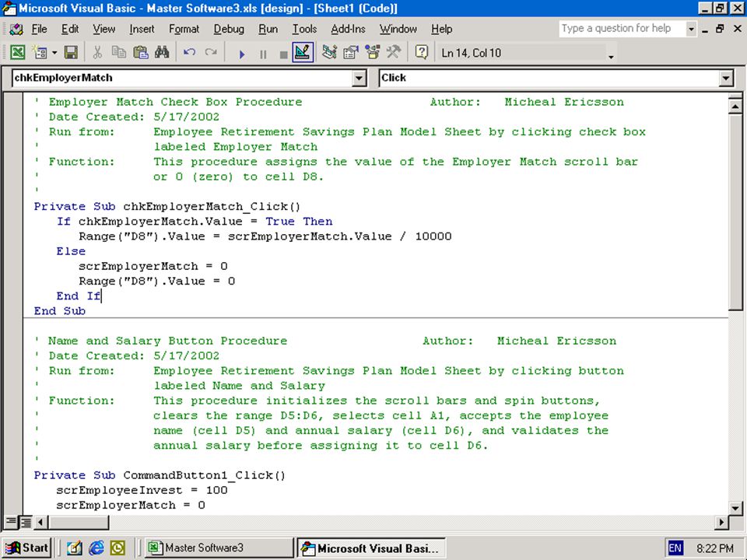Image resolution: width=747 pixels, height=560 pixels.
Task: Open the Edit menu
Action: (70, 29)
